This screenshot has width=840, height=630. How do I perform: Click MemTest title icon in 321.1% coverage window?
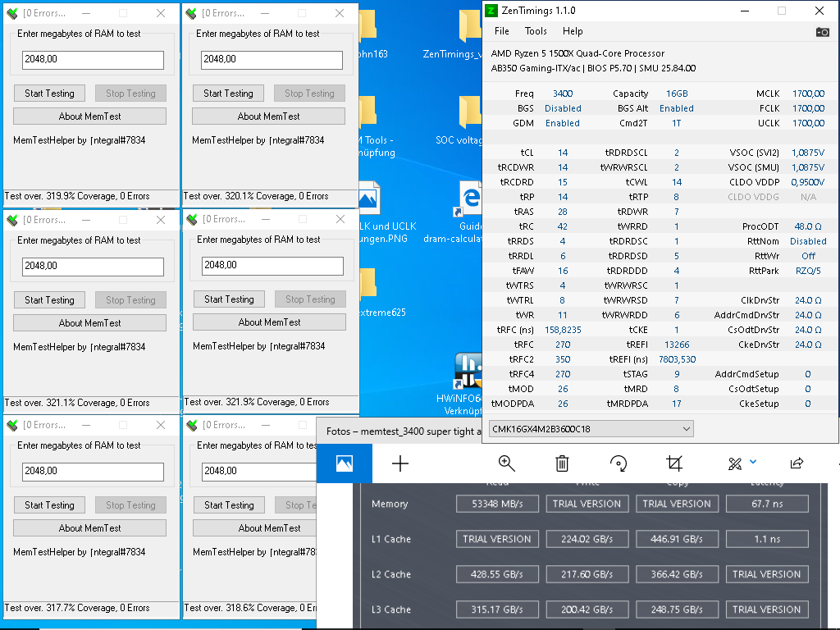[11, 220]
